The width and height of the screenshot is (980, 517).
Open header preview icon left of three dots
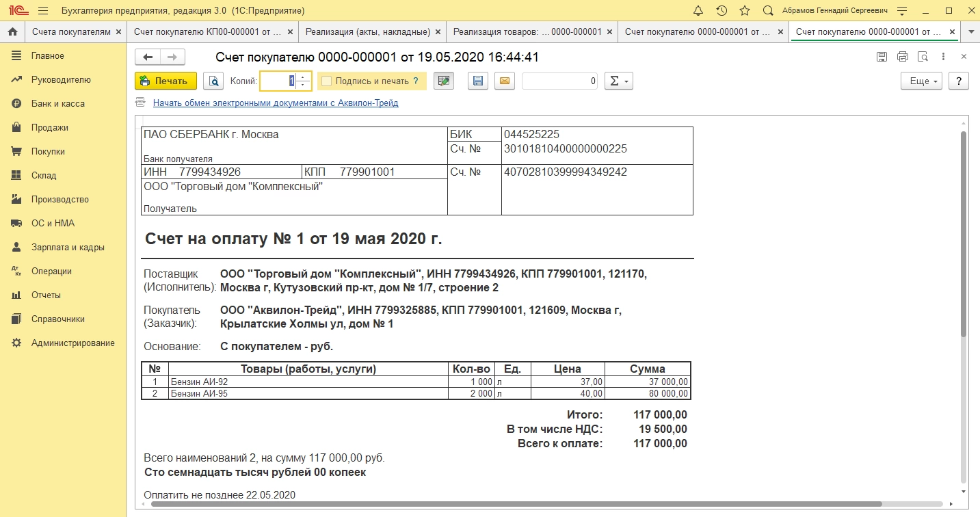point(923,57)
